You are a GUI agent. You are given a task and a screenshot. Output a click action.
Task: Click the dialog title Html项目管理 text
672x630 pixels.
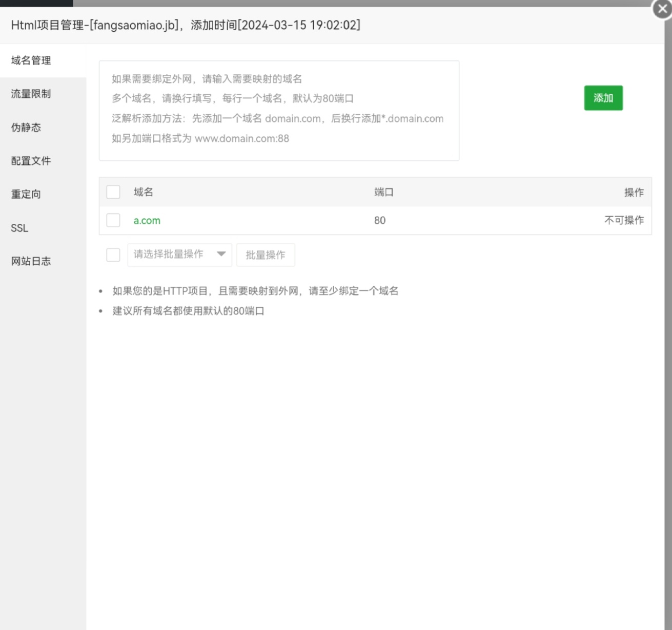click(186, 25)
